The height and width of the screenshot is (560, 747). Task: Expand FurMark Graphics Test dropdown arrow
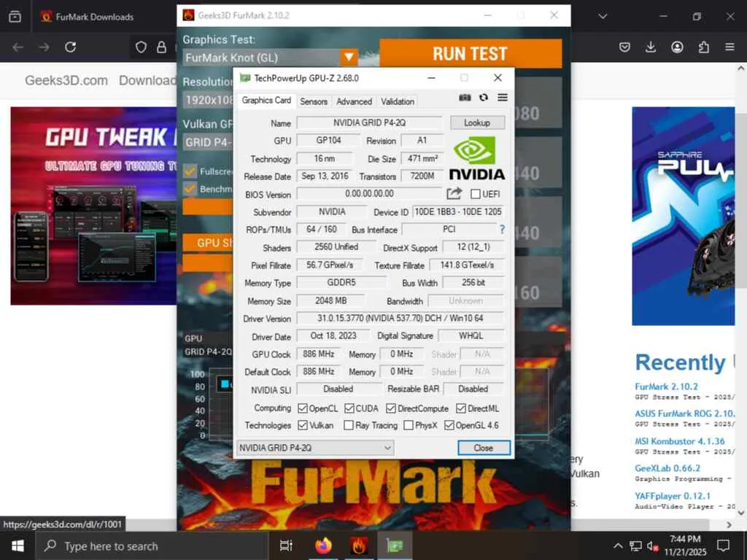tap(349, 57)
